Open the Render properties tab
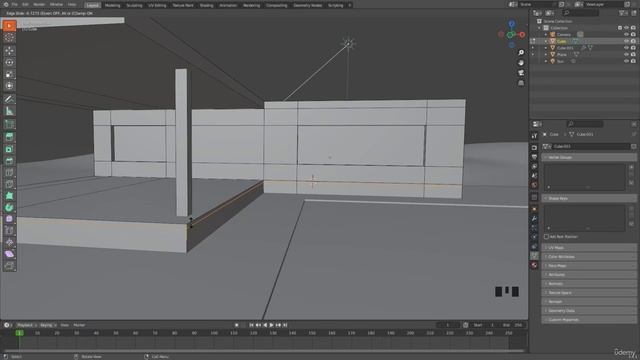The width and height of the screenshot is (640, 360). (x=534, y=147)
